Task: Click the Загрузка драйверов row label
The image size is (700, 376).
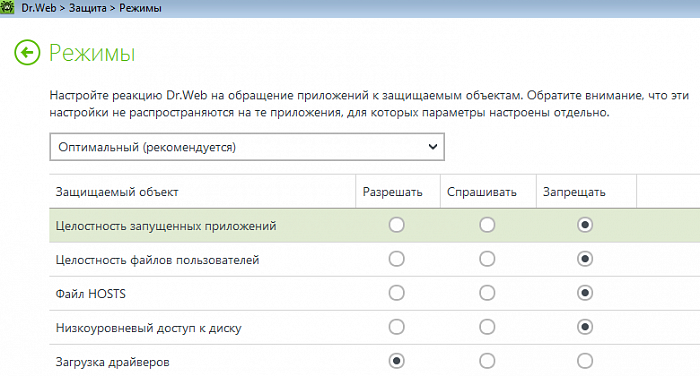Action: (112, 362)
